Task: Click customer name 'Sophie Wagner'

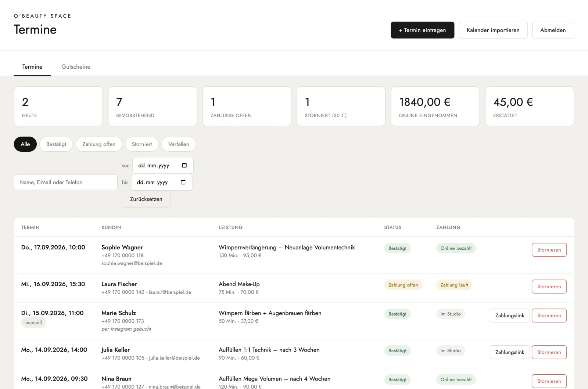Action: coord(122,248)
